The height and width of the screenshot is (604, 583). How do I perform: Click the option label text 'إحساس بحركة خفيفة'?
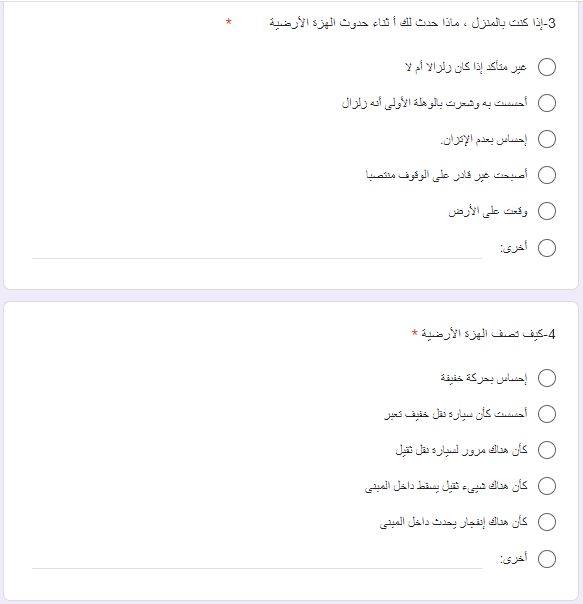pyautogui.click(x=484, y=378)
